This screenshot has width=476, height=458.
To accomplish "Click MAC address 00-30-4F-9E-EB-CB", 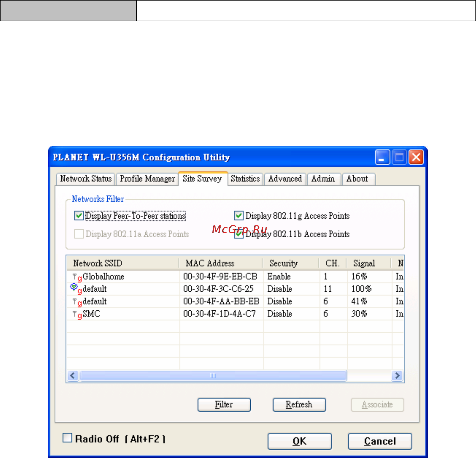I will click(x=220, y=277).
